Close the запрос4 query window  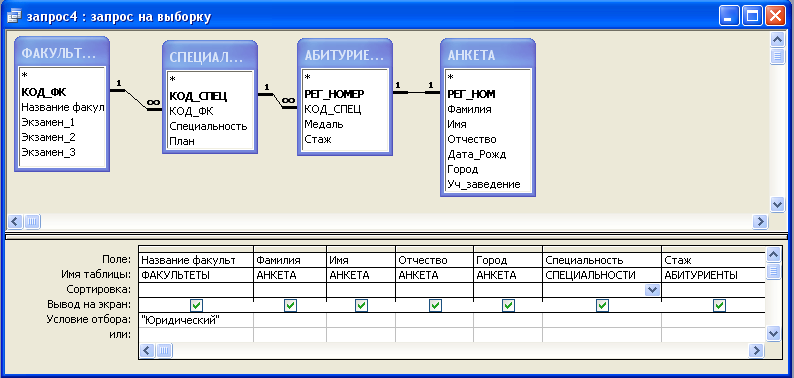coord(775,16)
